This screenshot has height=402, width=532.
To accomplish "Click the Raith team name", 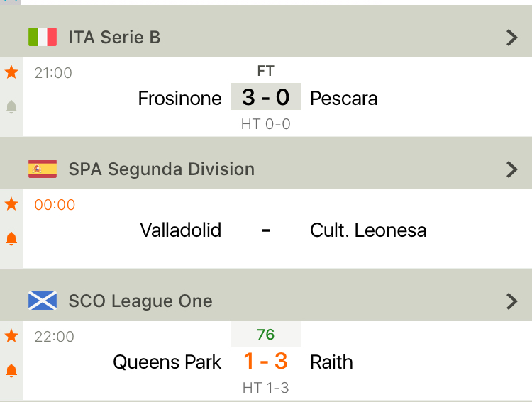I will tap(331, 362).
